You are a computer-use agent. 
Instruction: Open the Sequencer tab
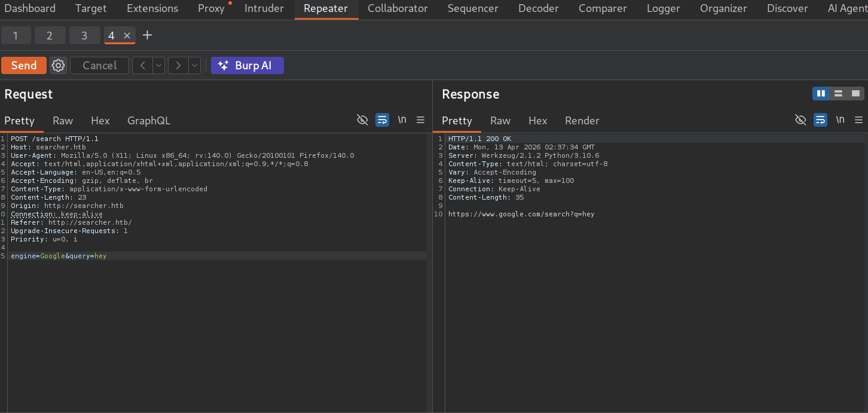(473, 8)
